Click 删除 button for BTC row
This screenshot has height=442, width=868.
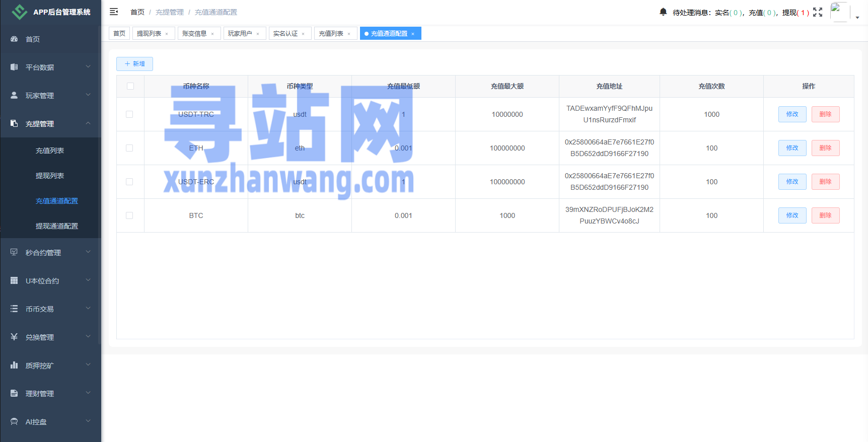click(x=825, y=215)
